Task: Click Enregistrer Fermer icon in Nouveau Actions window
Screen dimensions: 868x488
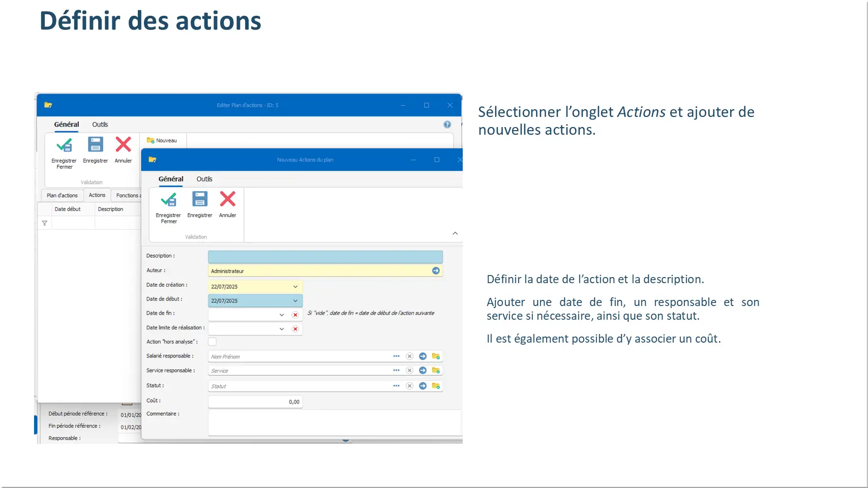Action: pos(168,200)
